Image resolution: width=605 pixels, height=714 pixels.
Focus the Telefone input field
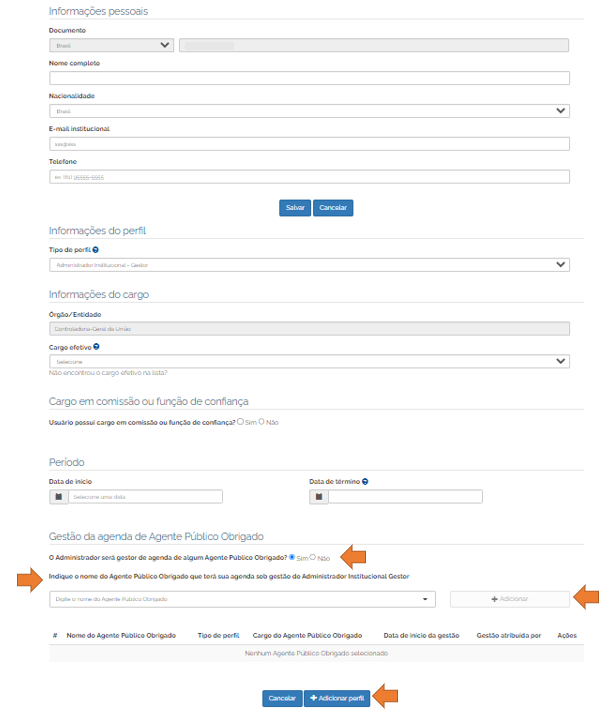309,177
